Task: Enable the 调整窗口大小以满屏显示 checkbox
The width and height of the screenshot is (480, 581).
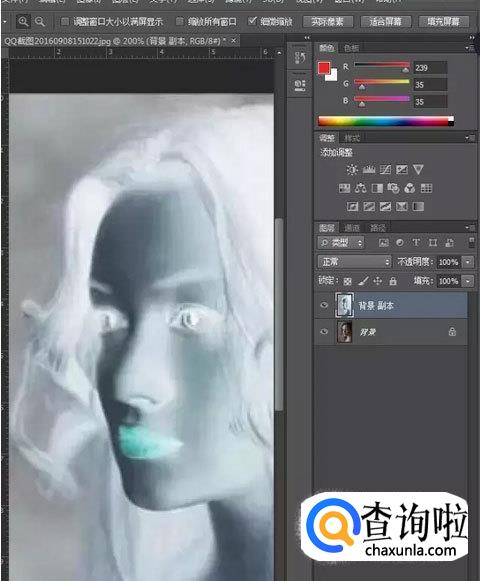Action: [x=65, y=22]
